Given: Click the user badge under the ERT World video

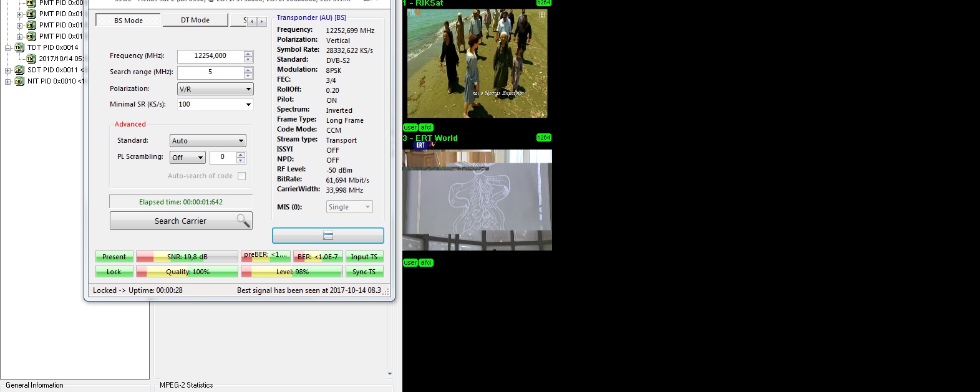Looking at the screenshot, I should coord(410,263).
